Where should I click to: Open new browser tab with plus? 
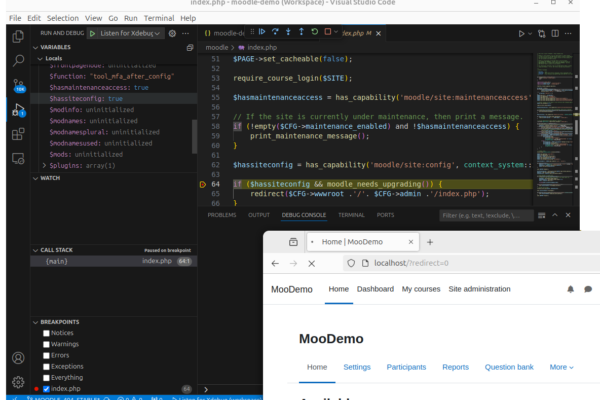[x=430, y=242]
